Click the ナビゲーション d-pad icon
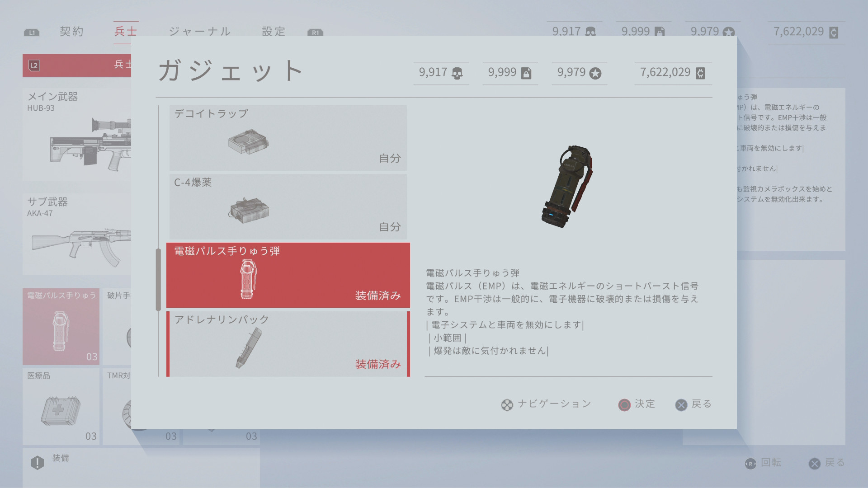Viewport: 868px width, 488px height. pyautogui.click(x=507, y=405)
